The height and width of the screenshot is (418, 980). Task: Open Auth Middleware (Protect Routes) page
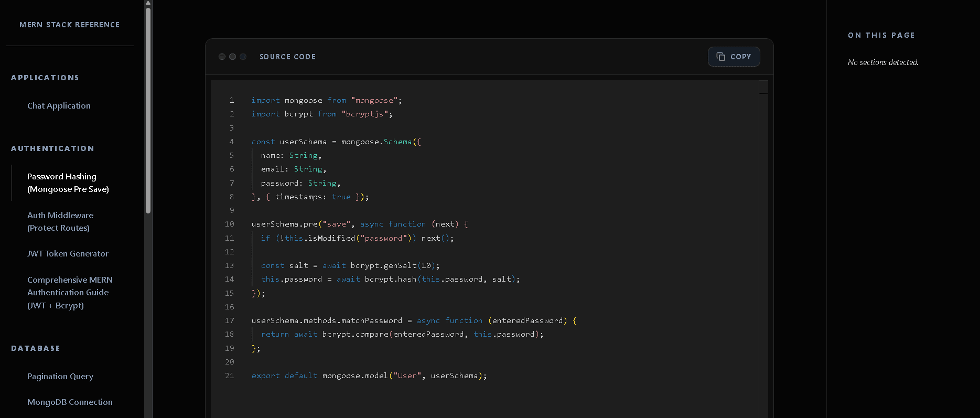pos(60,222)
